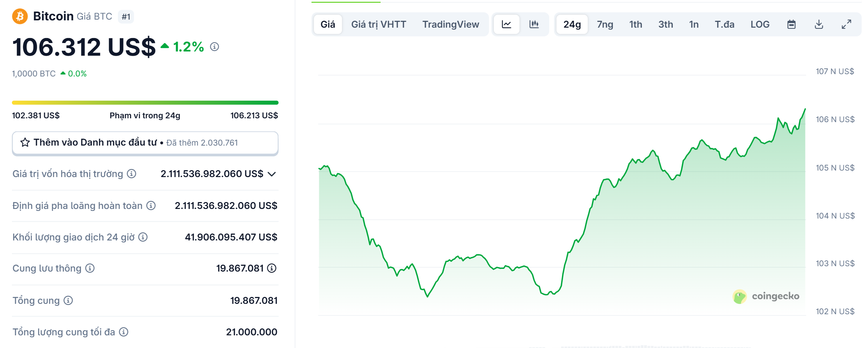The width and height of the screenshot is (868, 348).
Task: Click 24h high value 106.213 US$
Action: [254, 116]
